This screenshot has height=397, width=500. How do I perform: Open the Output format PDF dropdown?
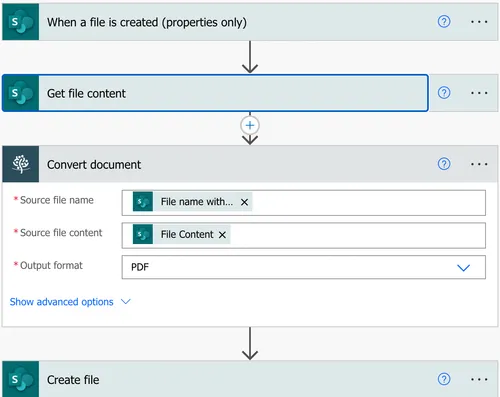click(x=304, y=267)
